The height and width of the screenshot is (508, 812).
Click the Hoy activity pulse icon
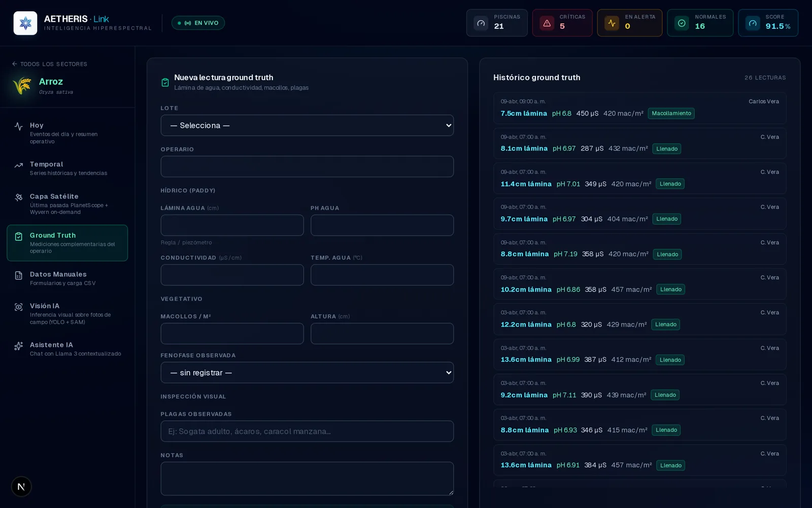click(19, 126)
